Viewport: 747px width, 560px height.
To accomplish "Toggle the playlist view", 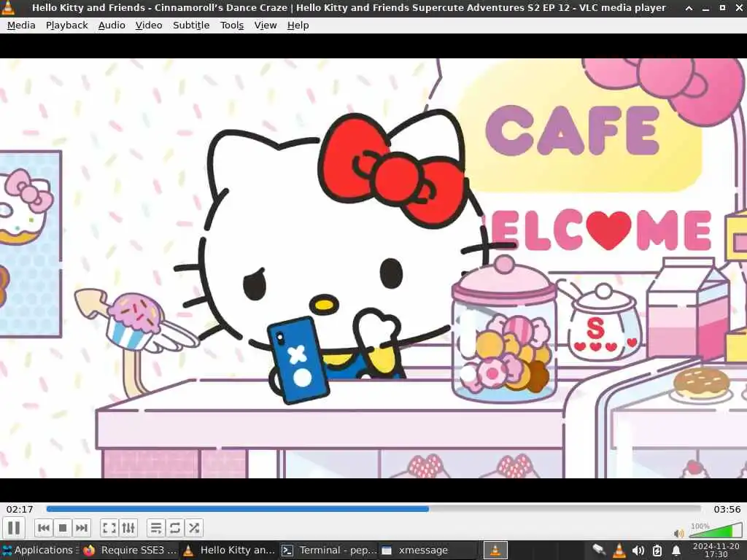I will [156, 528].
